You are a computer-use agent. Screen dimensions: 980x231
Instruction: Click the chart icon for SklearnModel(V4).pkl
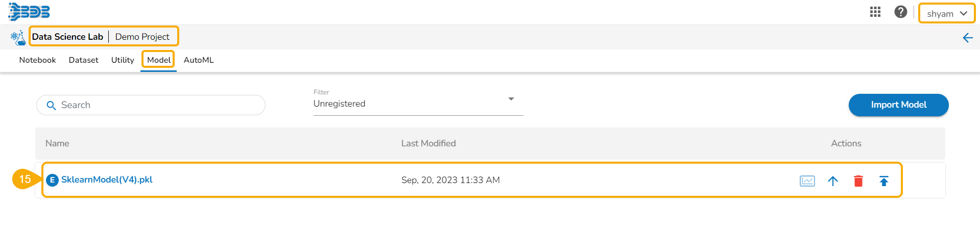(807, 181)
